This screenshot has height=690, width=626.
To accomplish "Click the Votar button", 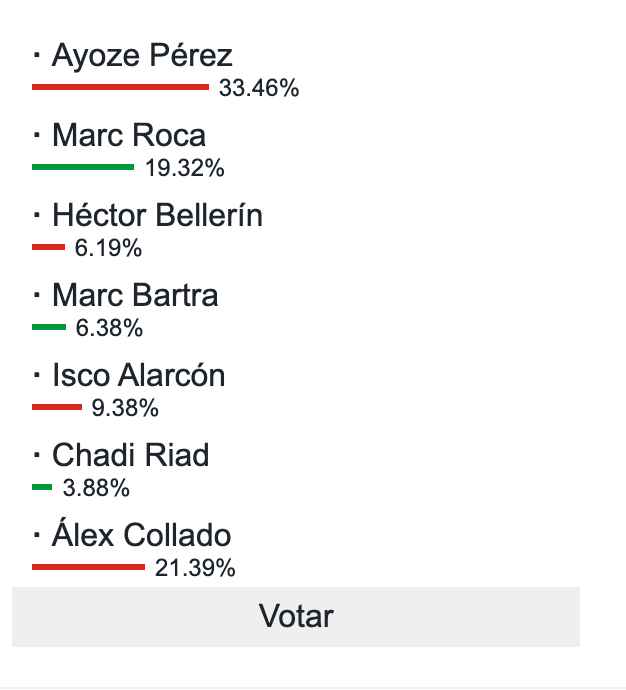I will coord(296,616).
